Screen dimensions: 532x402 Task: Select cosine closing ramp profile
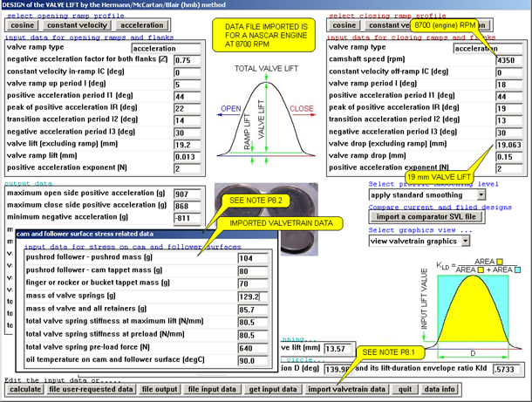(x=344, y=25)
